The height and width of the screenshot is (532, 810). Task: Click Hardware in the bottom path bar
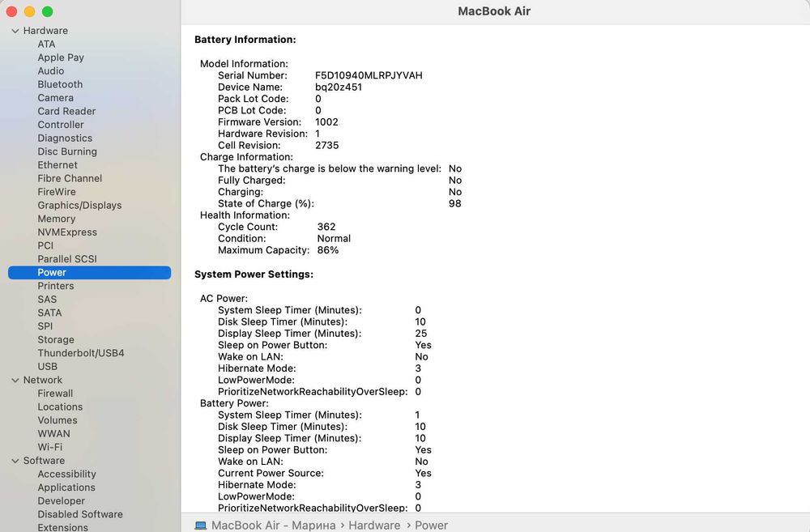pyautogui.click(x=374, y=526)
